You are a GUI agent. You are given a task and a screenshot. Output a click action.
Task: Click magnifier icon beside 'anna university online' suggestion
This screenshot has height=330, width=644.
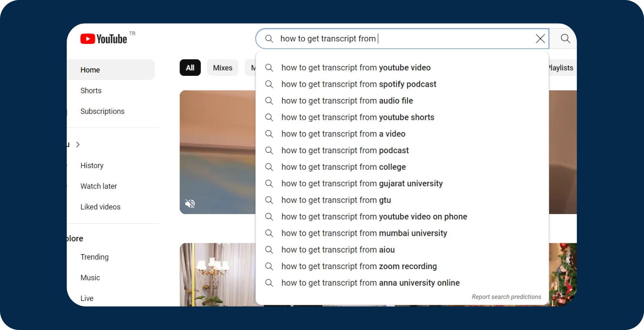pyautogui.click(x=269, y=282)
